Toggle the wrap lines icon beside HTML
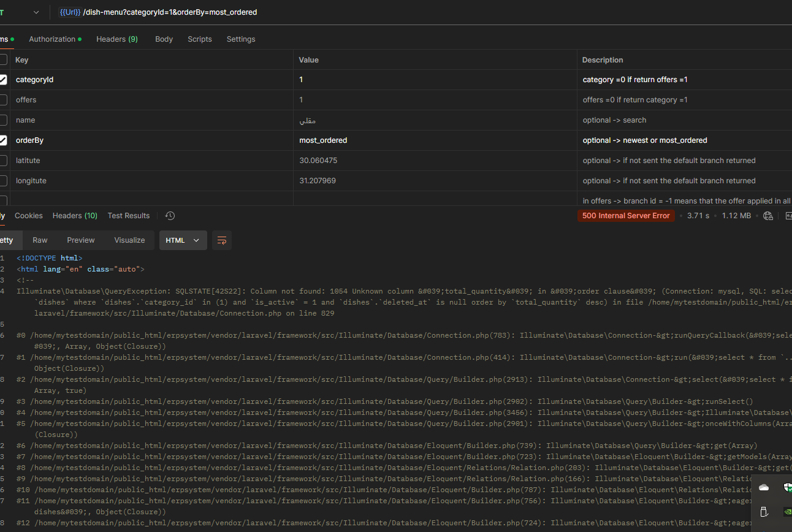The image size is (792, 532). [222, 240]
